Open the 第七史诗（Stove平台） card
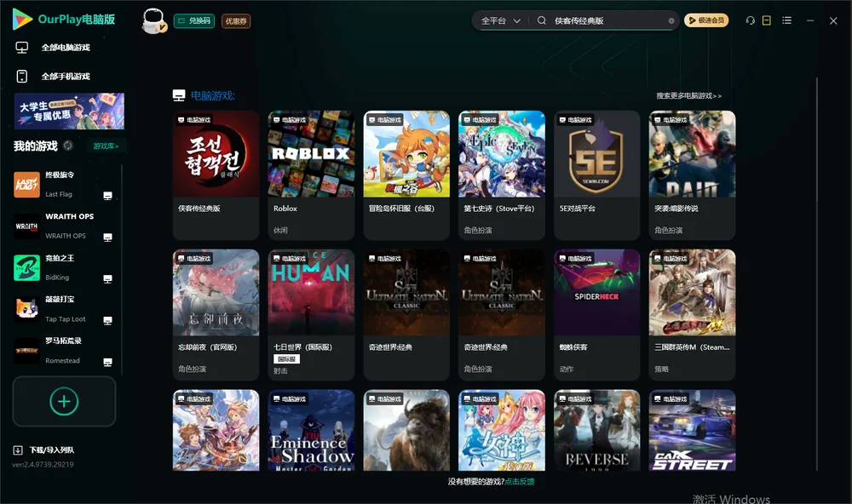 point(502,175)
